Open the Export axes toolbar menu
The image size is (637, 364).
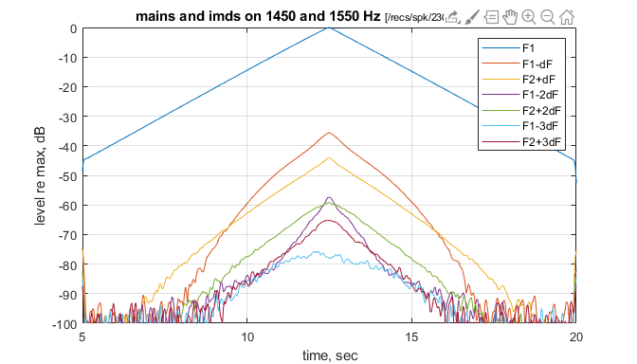click(x=452, y=17)
